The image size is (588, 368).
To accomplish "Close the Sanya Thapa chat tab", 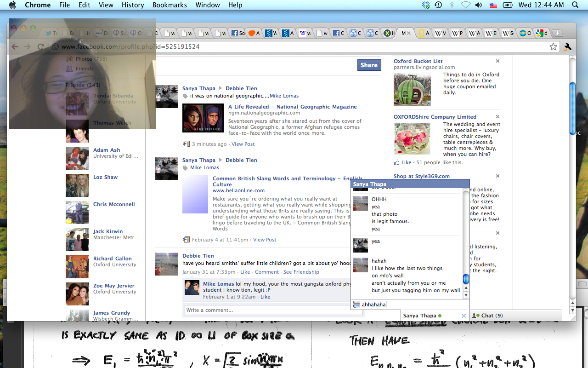I will (x=464, y=316).
